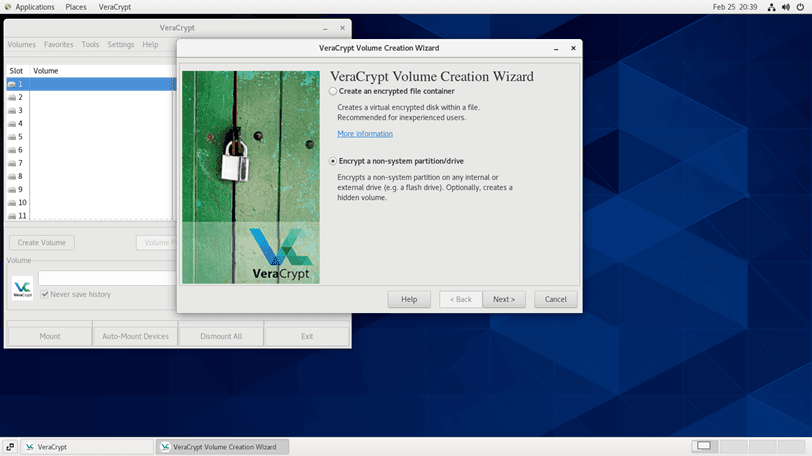Select slot 10 drive icon
Screen dimensions: 812x456
(x=12, y=203)
